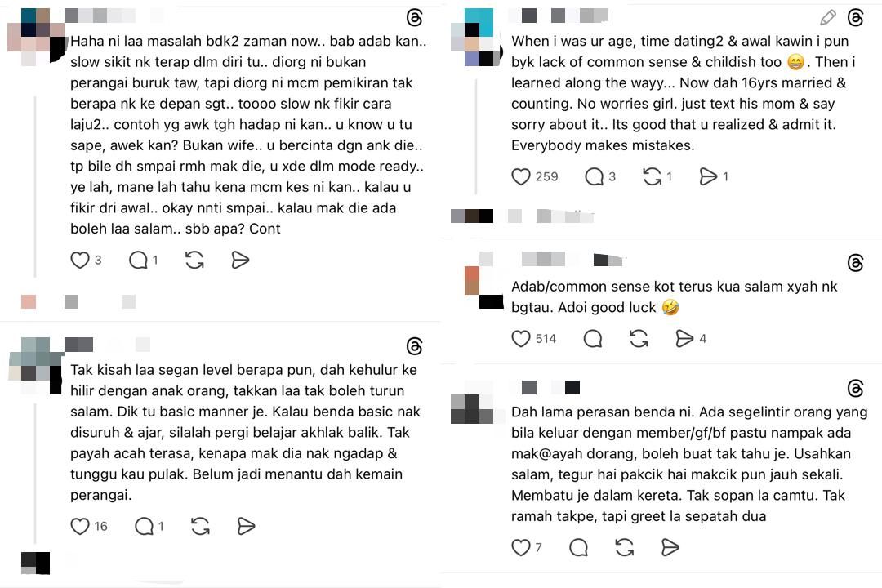
Task: Like the 'Tak kisah laa segan' post with 16 likes
Action: [x=80, y=526]
